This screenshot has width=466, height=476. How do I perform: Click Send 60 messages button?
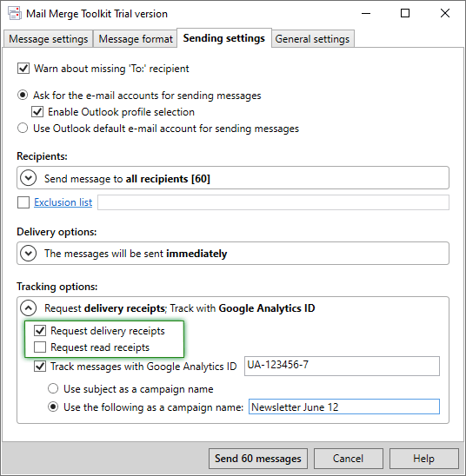pyautogui.click(x=258, y=459)
